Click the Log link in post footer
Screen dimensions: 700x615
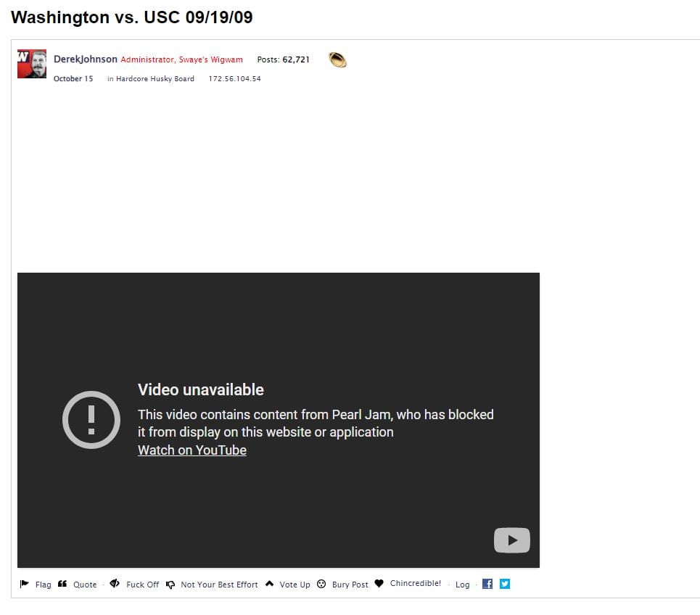[x=463, y=585]
